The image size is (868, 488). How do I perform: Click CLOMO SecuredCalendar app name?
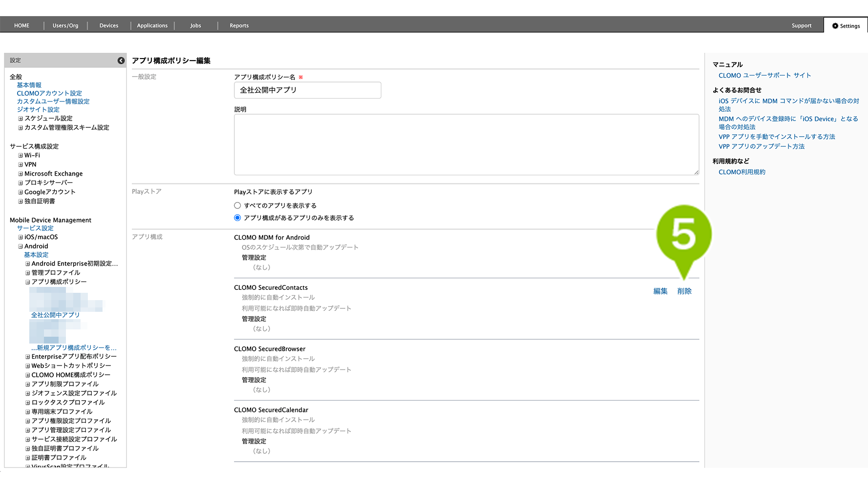[x=271, y=410]
